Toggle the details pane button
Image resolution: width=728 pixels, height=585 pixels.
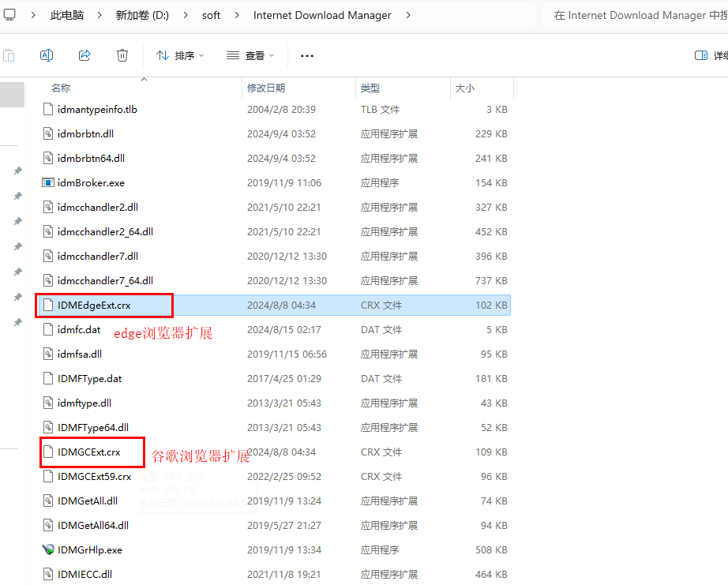711,56
